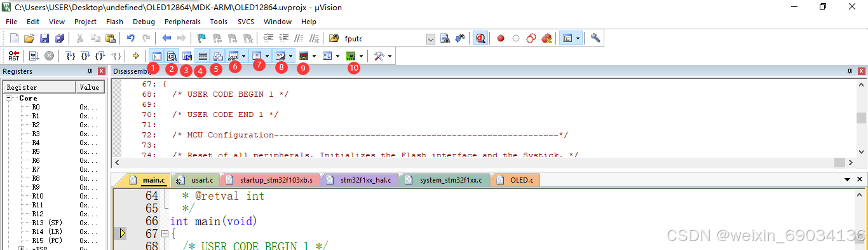The width and height of the screenshot is (868, 250).
Task: Open the System Viewer Windows icon
Action: point(351,56)
